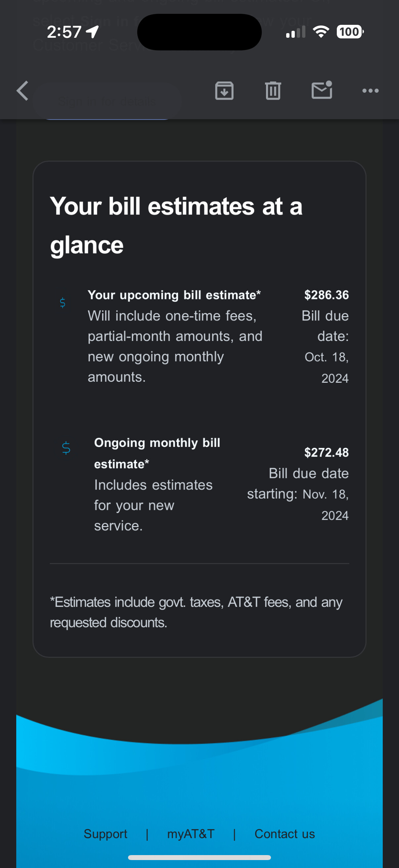This screenshot has width=399, height=868.
Task: Open the Support link in footer
Action: point(106,833)
